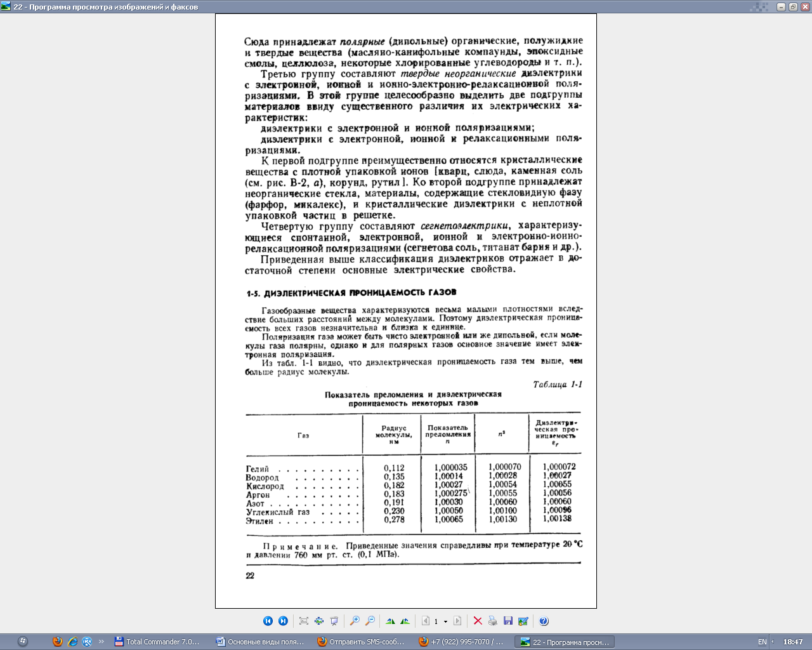This screenshot has width=812, height=650.
Task: Delete the image with red X
Action: (x=478, y=621)
